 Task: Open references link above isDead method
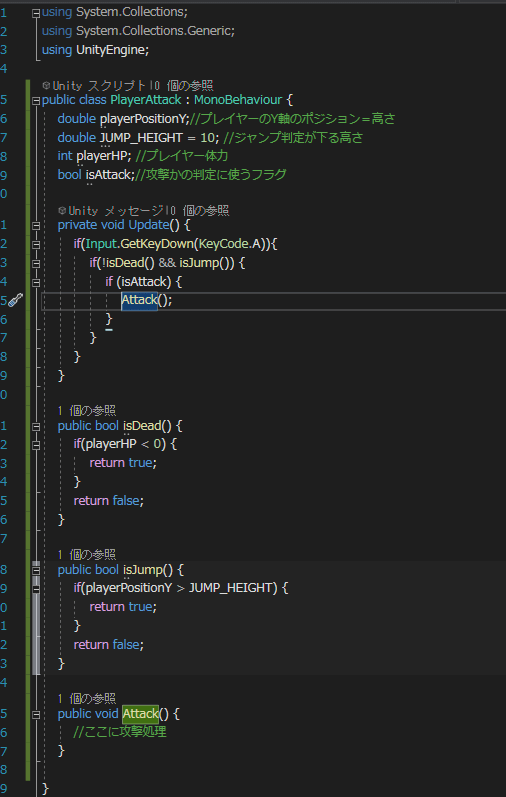tap(87, 410)
